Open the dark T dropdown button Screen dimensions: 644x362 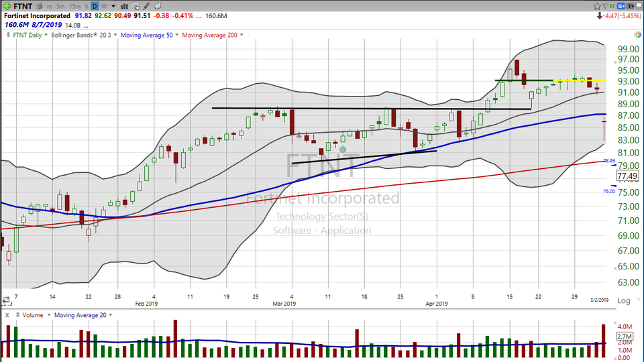(631, 6)
